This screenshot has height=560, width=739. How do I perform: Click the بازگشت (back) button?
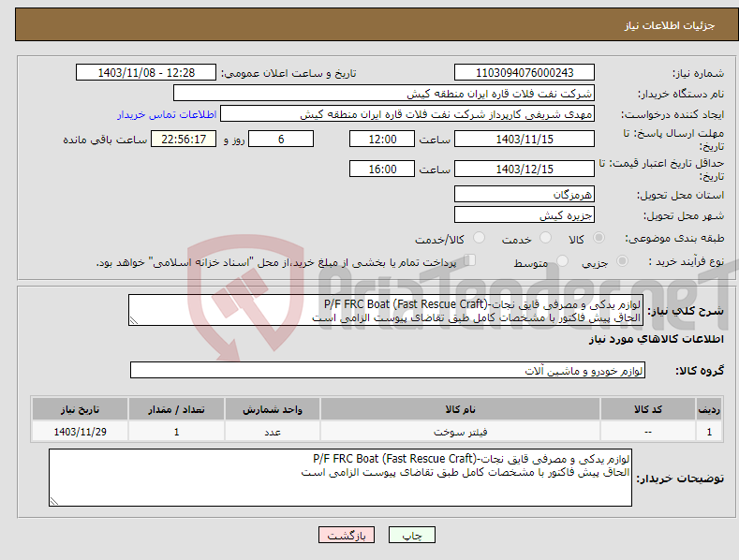coord(347,535)
